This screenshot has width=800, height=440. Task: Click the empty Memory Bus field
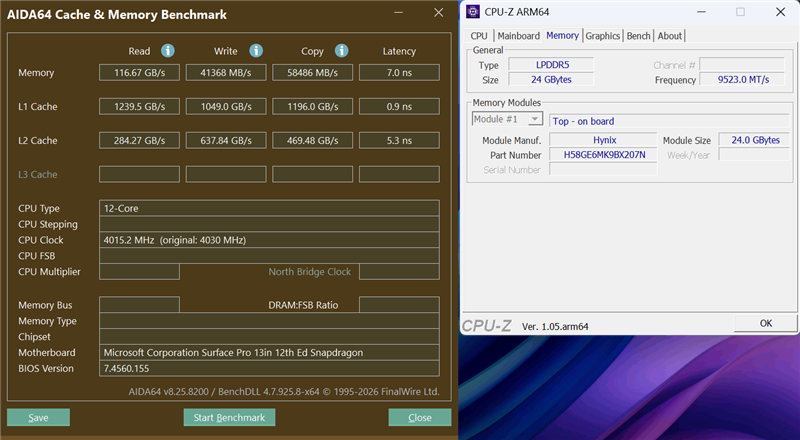pyautogui.click(x=139, y=305)
